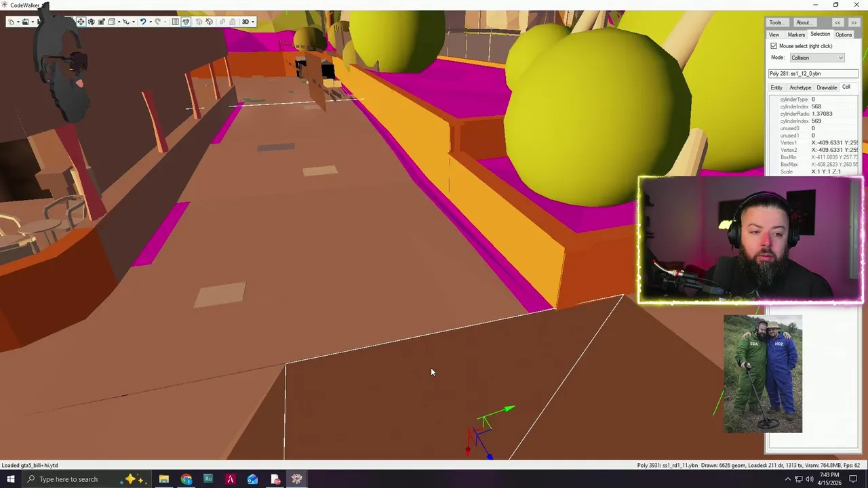Open the Windows notification center icon

pyautogui.click(x=854, y=479)
